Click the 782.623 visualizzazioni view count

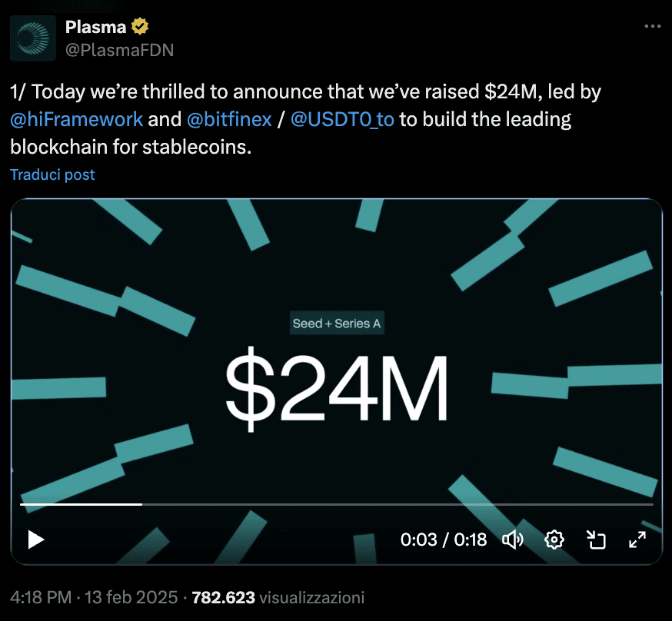pos(278,597)
